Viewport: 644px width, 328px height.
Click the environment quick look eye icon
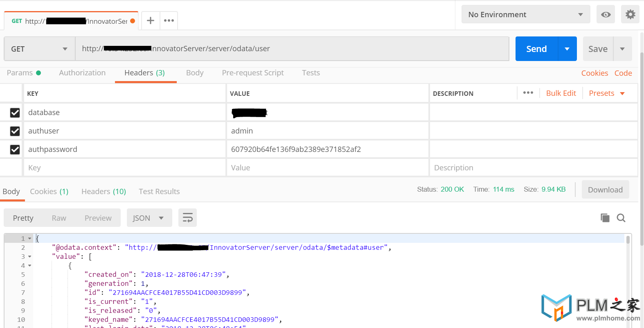(x=606, y=14)
